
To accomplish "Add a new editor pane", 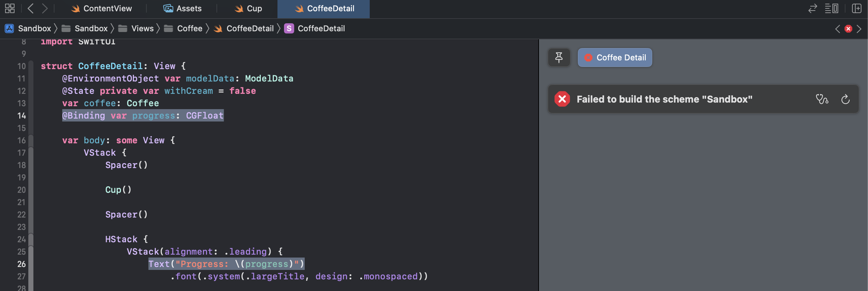I will coord(856,8).
